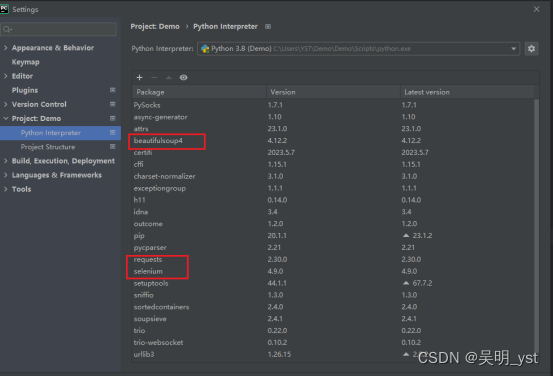Click Python Interpreter breadcrumb text
This screenshot has height=376, width=554.
click(x=225, y=27)
